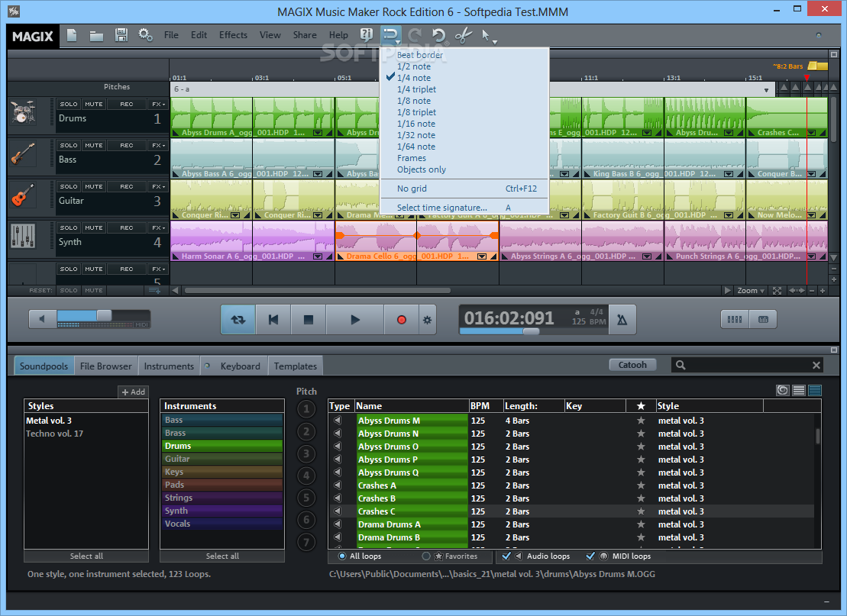Stop playback
The image size is (847, 616).
click(309, 320)
